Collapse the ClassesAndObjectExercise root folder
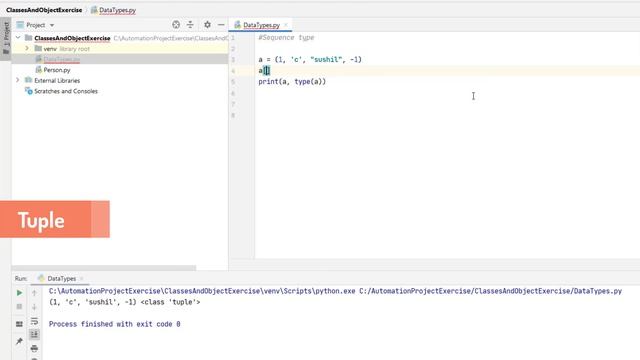Image resolution: width=640 pixels, height=360 pixels. pyautogui.click(x=18, y=38)
